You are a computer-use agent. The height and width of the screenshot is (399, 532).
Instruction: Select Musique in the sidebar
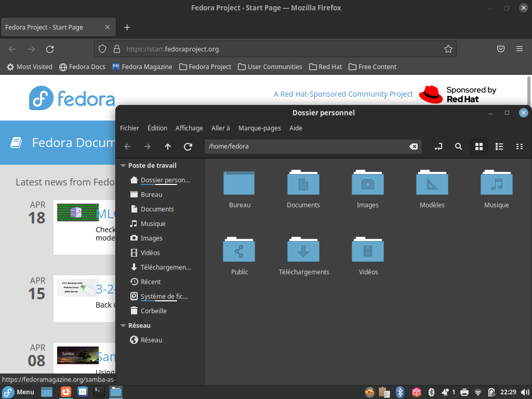[148, 224]
